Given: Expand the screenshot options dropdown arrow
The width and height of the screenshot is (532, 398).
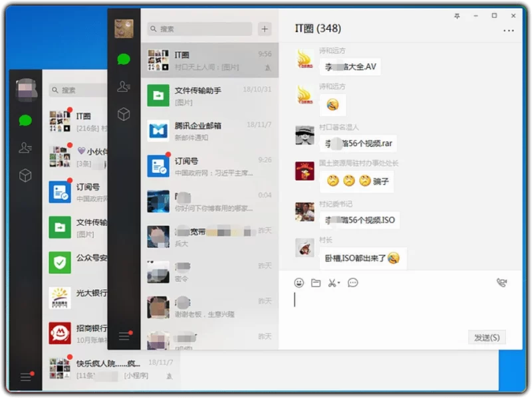Looking at the screenshot, I should pyautogui.click(x=339, y=283).
